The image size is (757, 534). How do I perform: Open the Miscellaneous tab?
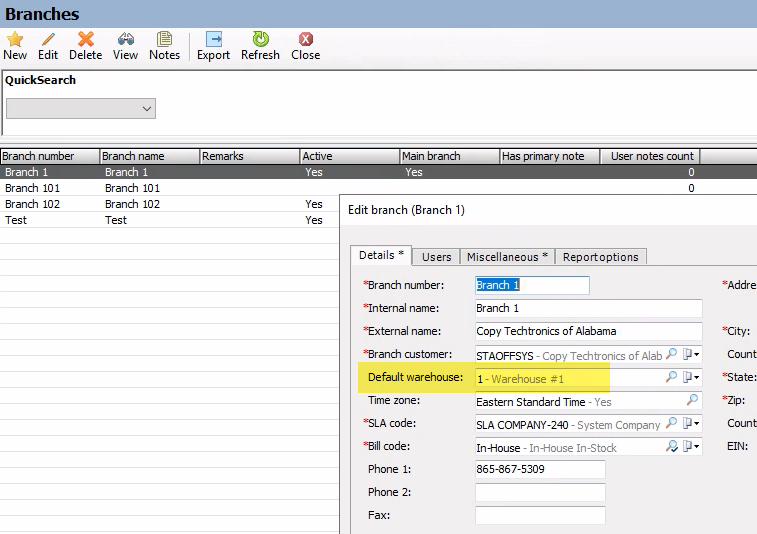[507, 257]
